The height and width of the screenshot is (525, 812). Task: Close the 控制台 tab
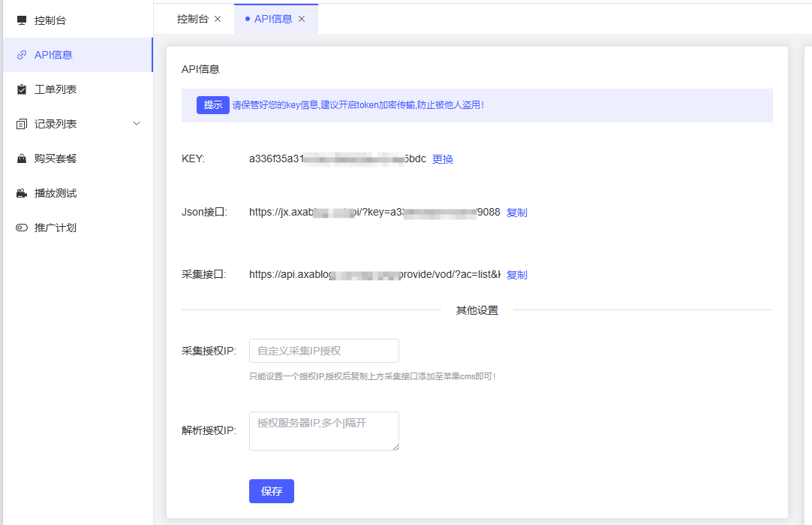(217, 19)
